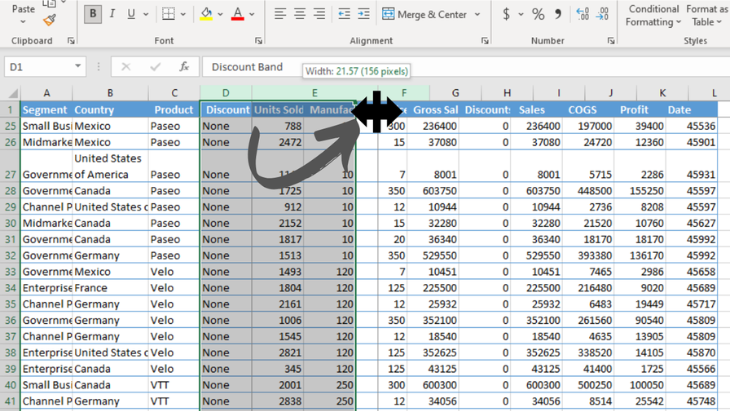Image resolution: width=730 pixels, height=411 pixels.
Task: Click Product header cell
Action: [x=174, y=110]
